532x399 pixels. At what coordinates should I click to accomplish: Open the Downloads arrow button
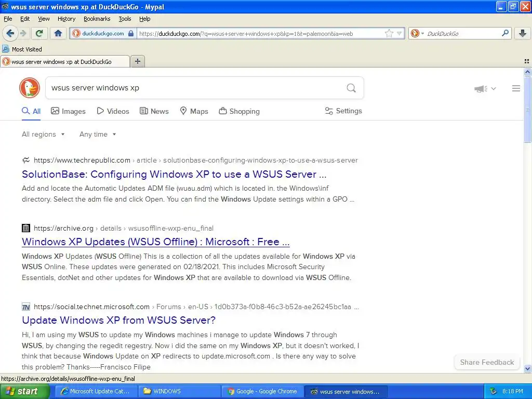pos(523,33)
